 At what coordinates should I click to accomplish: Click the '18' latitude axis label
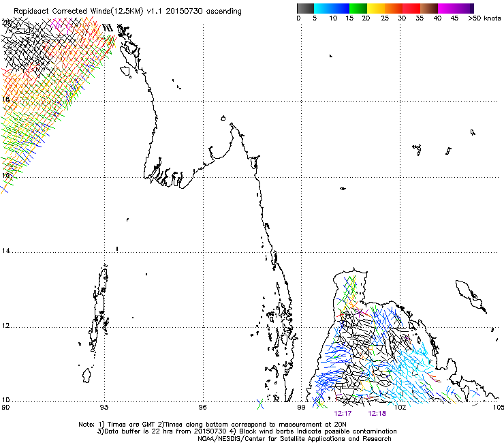[x=5, y=99]
